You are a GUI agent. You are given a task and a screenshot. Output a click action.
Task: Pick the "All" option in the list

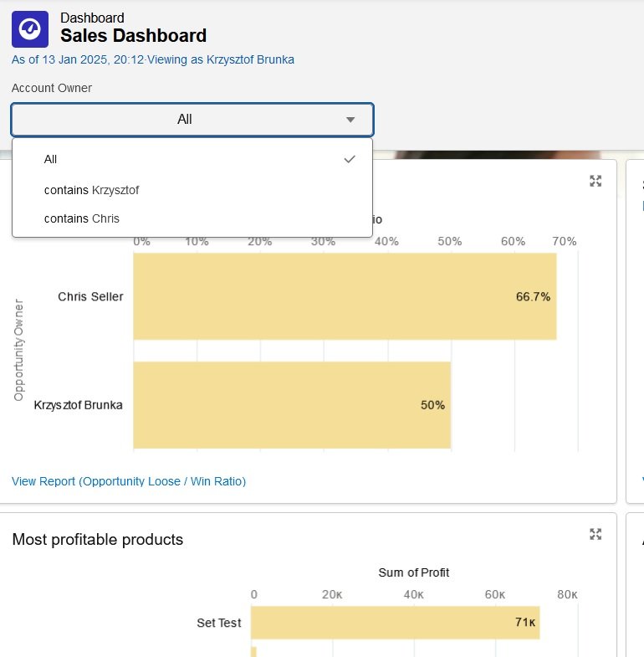click(x=51, y=159)
